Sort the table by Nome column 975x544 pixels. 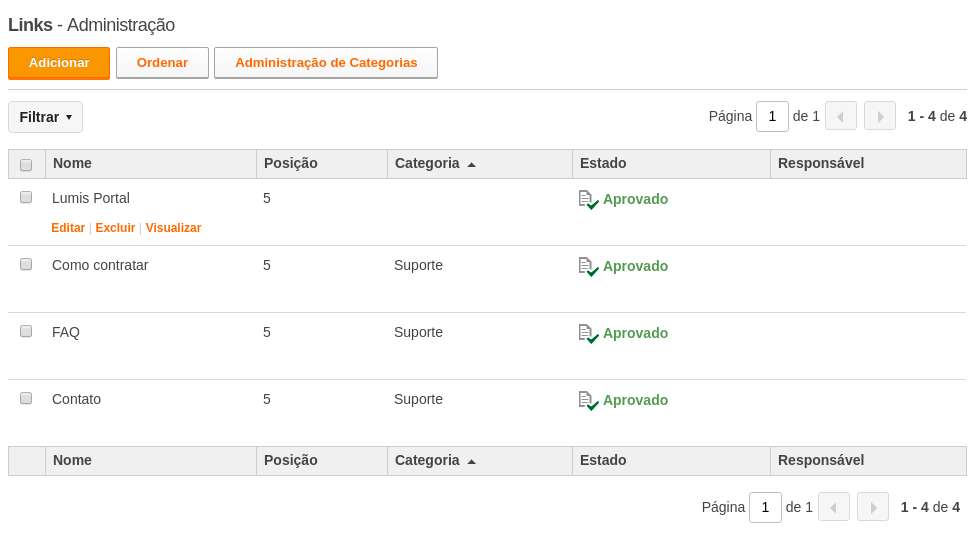pos(72,164)
